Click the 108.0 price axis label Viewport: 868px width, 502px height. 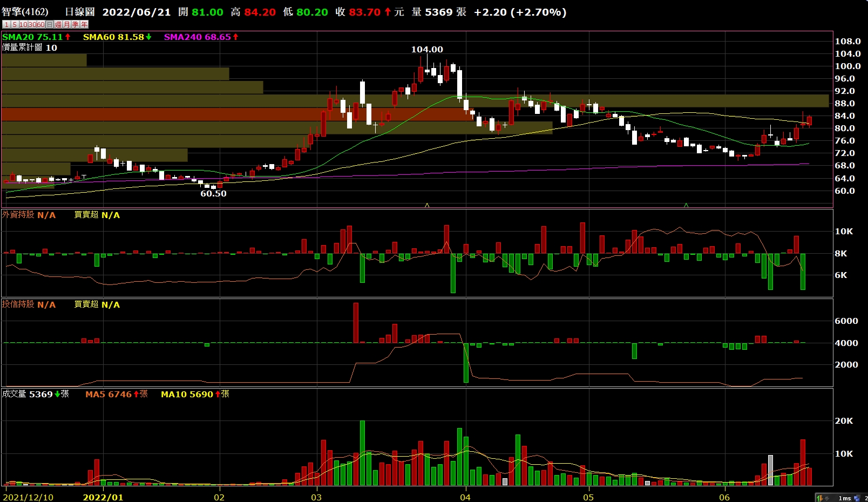point(847,42)
